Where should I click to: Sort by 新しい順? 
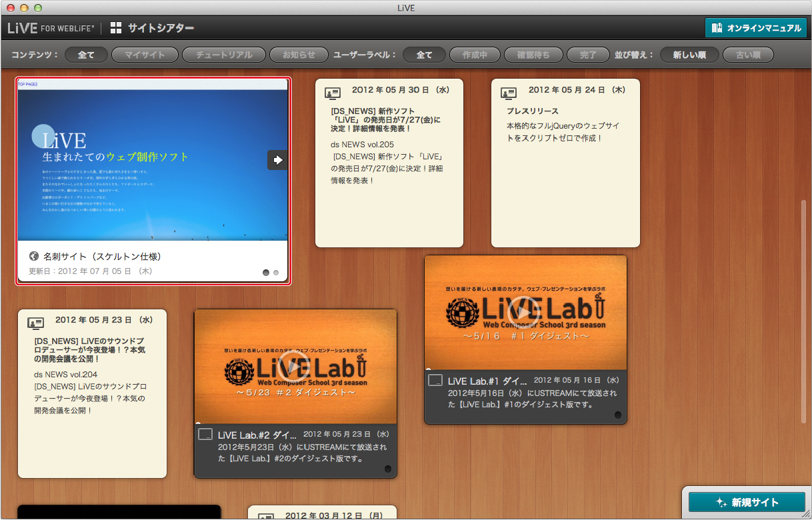689,55
